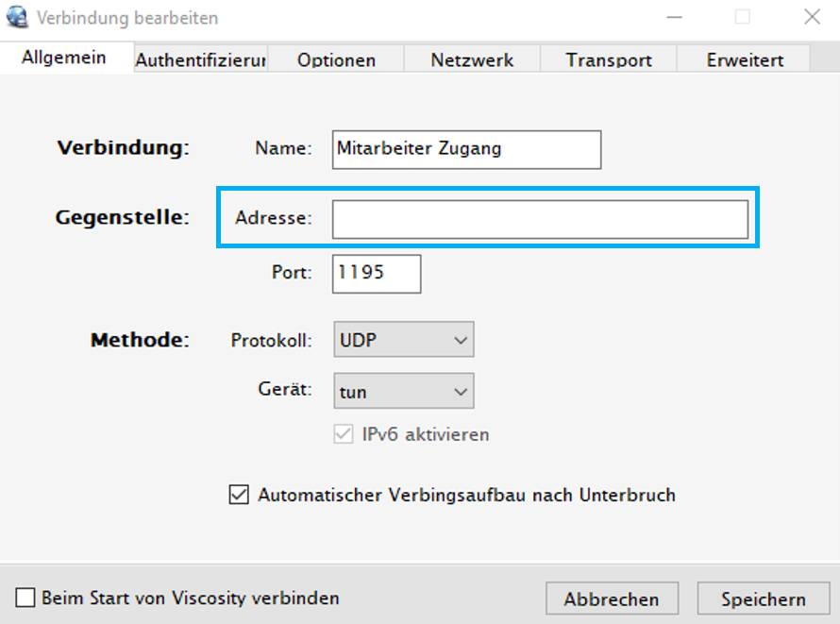Toggle the IPv6 aktivieren checkbox
Viewport: 840px width, 624px height.
pyautogui.click(x=344, y=434)
